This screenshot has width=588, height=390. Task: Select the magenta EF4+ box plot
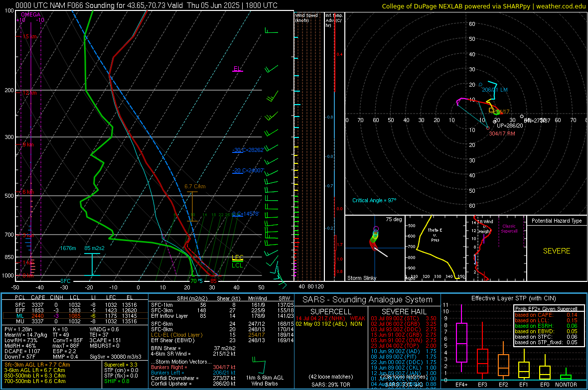click(x=461, y=338)
